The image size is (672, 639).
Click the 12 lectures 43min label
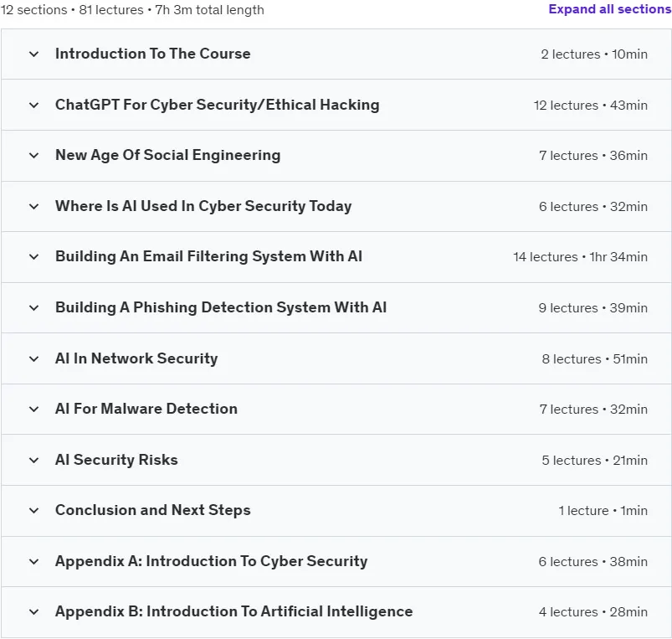pos(591,105)
